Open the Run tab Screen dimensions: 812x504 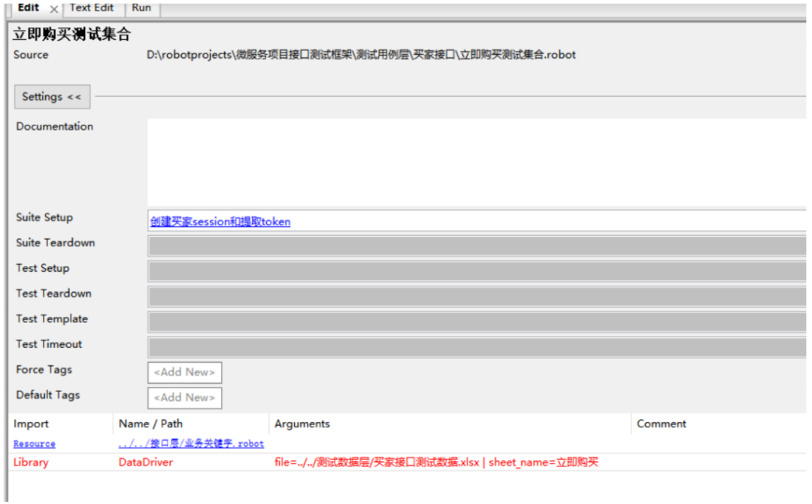(141, 8)
